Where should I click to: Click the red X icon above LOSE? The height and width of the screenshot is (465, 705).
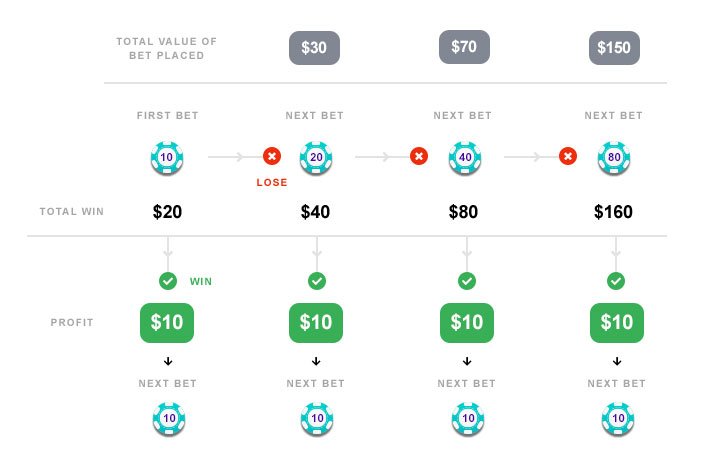272,156
